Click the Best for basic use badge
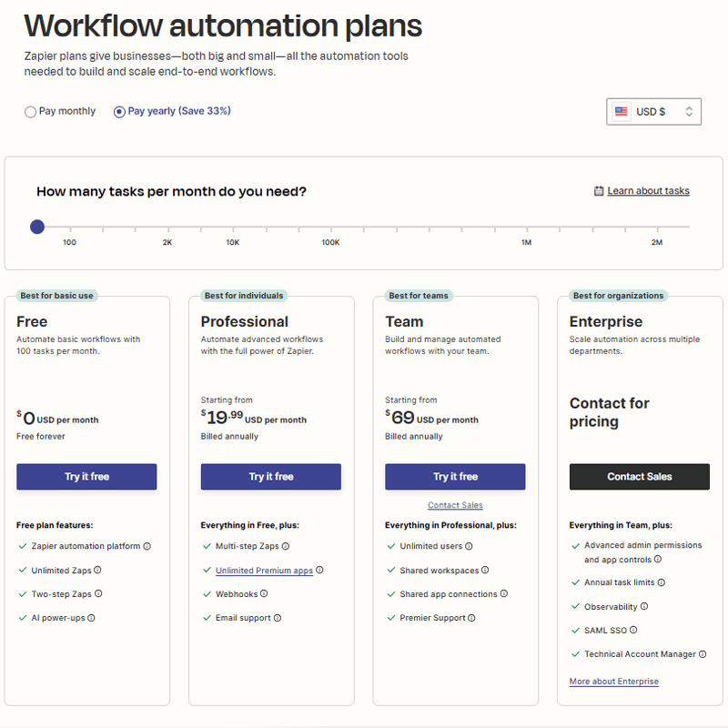728x728 pixels. pos(56,296)
